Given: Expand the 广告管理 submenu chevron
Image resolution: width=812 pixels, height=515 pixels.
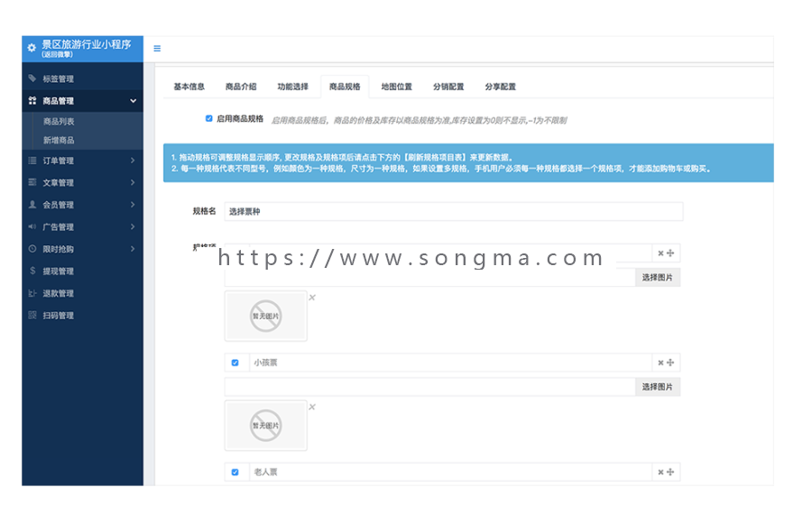Looking at the screenshot, I should (133, 226).
